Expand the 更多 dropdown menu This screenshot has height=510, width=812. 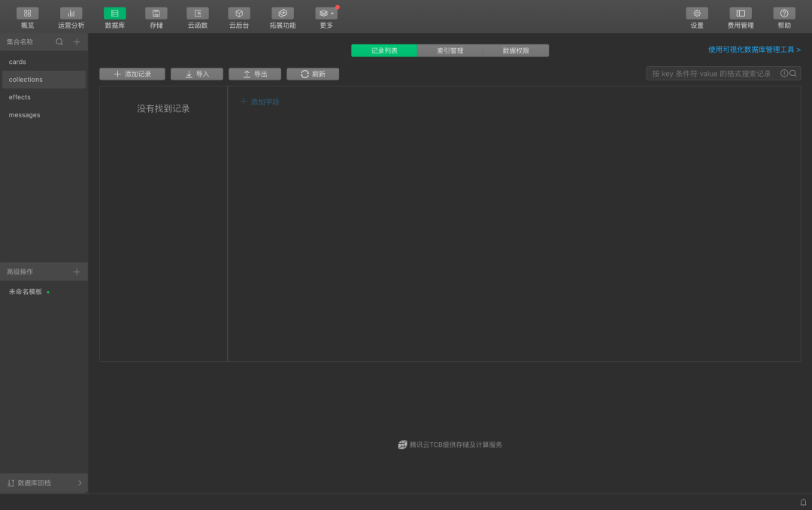326,14
